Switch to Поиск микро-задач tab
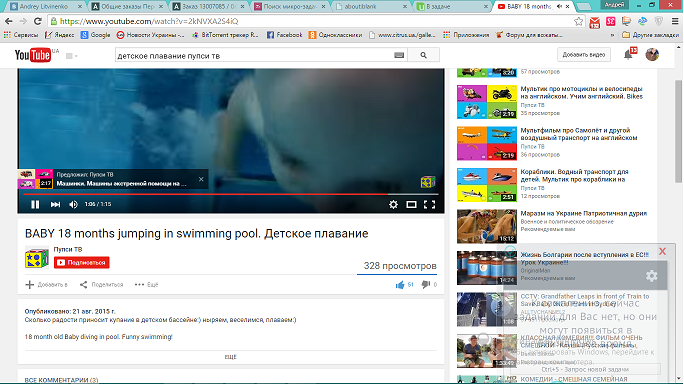 [x=290, y=7]
